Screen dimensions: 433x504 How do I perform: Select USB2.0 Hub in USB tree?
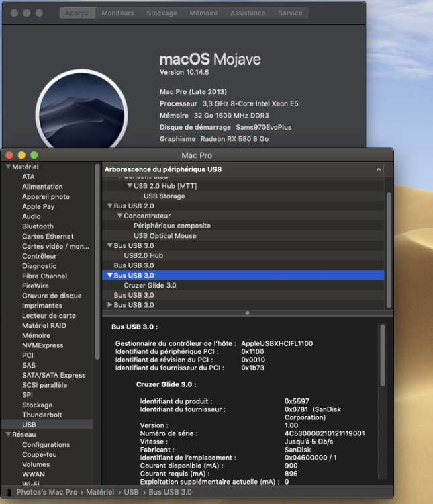point(243,255)
